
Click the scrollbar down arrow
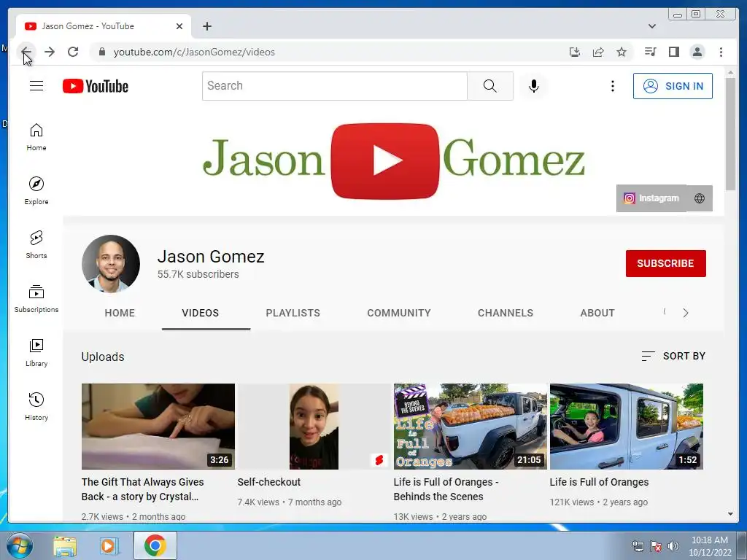[730, 514]
